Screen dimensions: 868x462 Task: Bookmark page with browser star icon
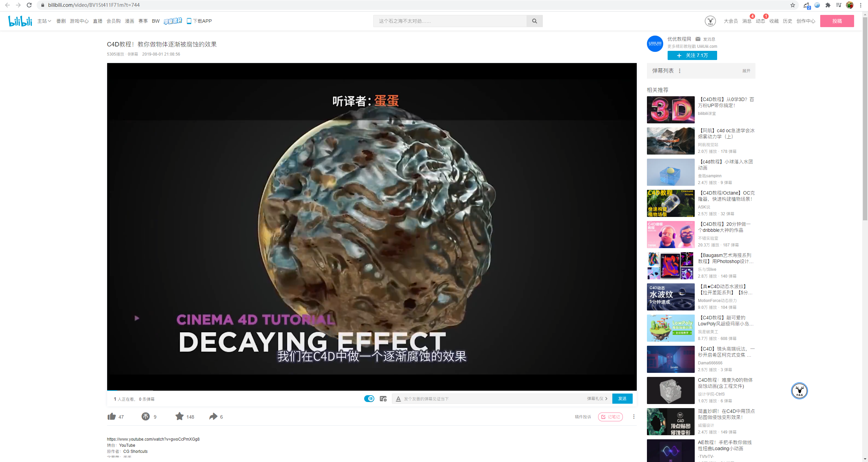[792, 5]
